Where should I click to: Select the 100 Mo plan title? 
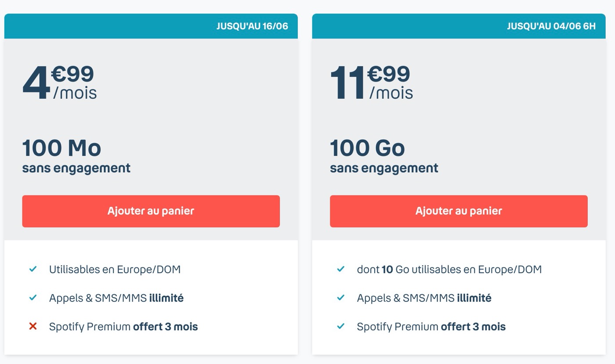[x=62, y=148]
